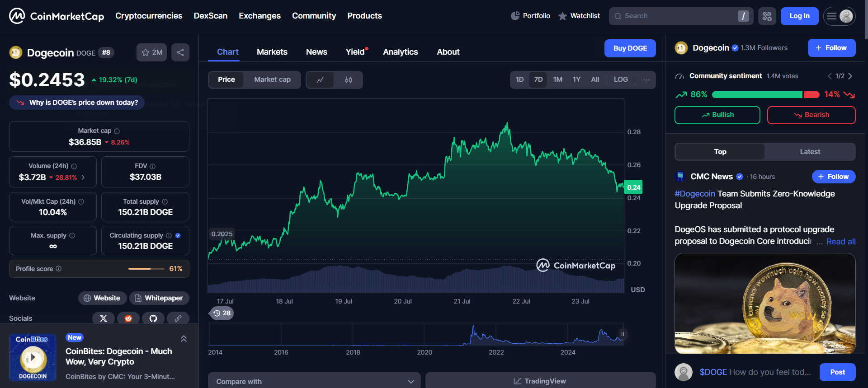Click the Buy DOGE button
The width and height of the screenshot is (868, 388).
click(630, 48)
